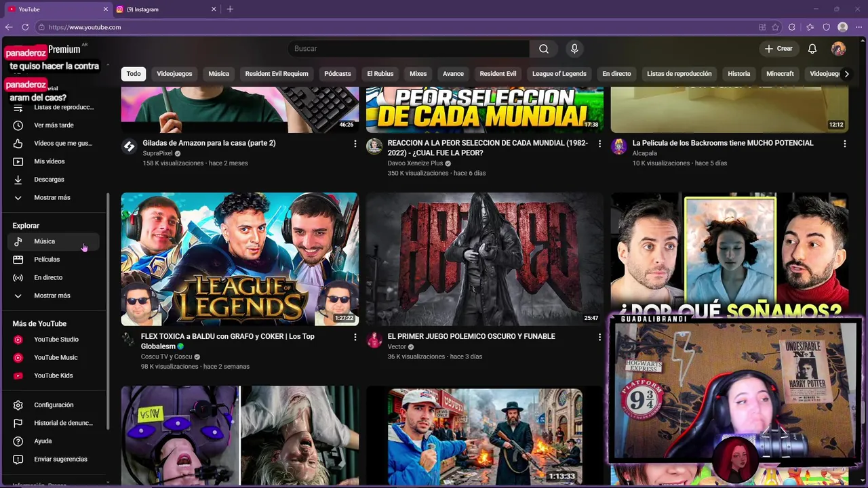Open browser three-dot menu

[859, 27]
